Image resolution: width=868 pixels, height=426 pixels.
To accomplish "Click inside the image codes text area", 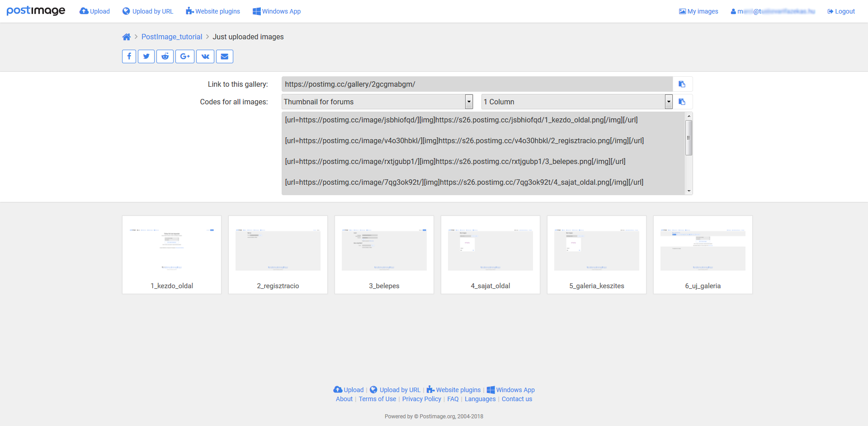I will [483, 154].
